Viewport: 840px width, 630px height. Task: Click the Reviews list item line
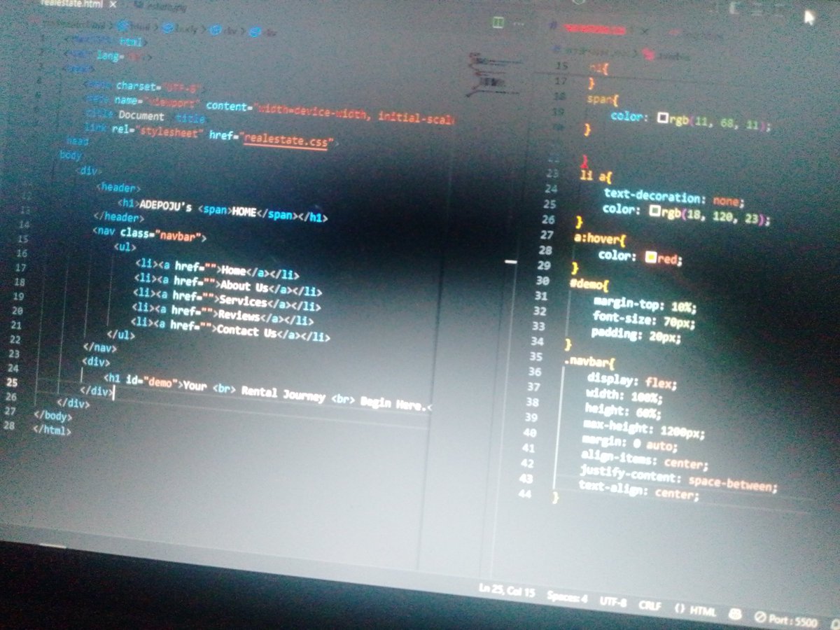(223, 315)
